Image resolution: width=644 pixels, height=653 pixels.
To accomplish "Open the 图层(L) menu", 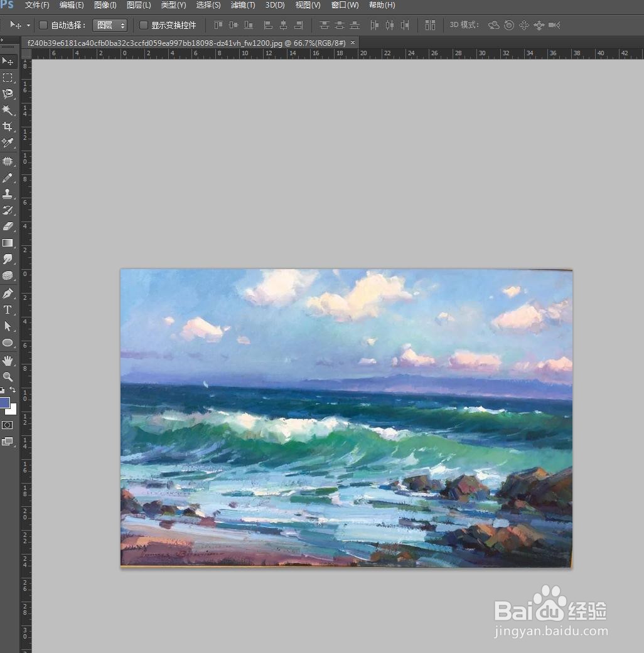I will click(x=139, y=5).
